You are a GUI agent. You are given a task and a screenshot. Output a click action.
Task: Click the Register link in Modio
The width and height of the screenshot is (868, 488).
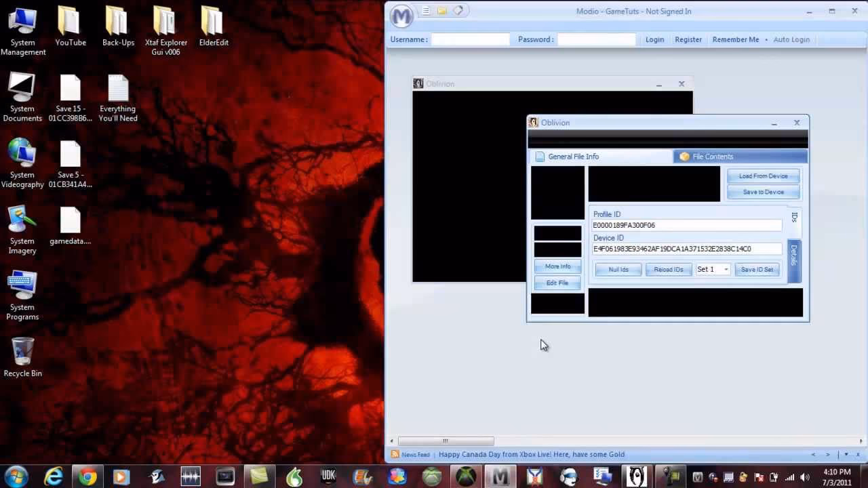click(x=688, y=39)
